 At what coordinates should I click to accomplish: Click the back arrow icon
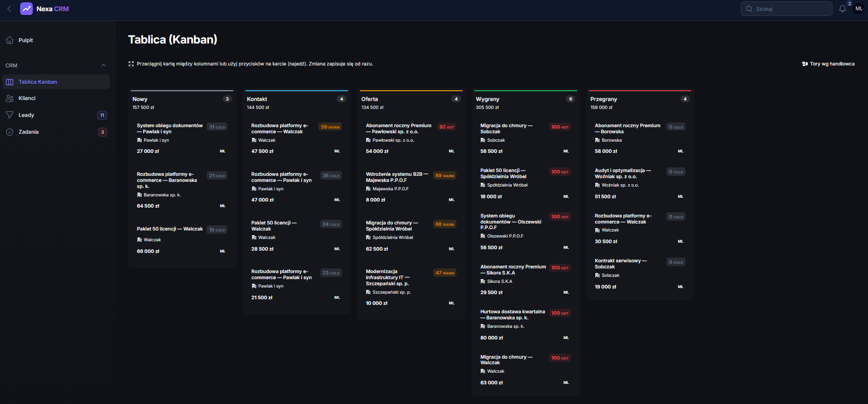pos(9,9)
